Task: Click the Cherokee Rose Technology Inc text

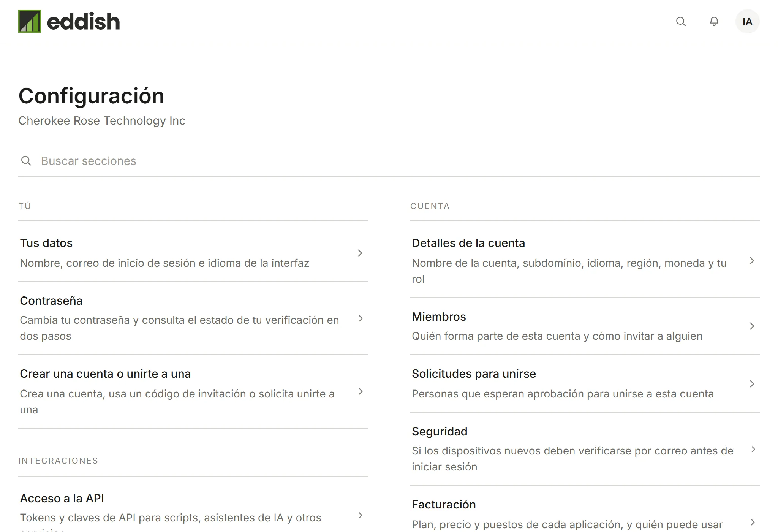Action: [x=102, y=121]
